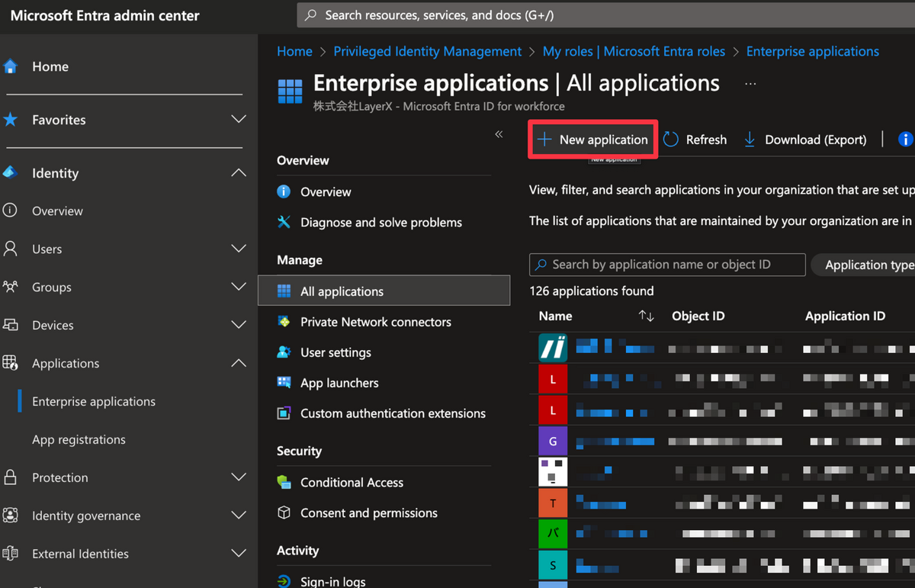915x588 pixels.
Task: Click the Groups people icon
Action: 10,287
